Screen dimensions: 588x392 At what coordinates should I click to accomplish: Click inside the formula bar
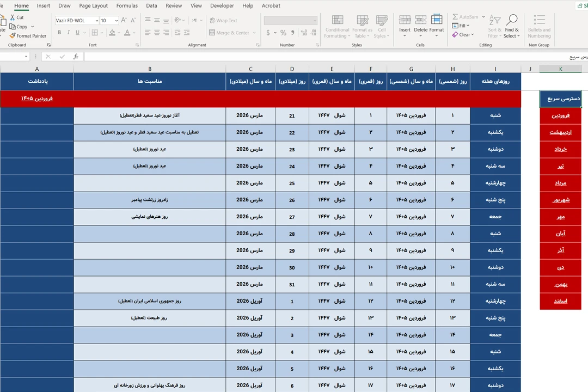point(327,57)
